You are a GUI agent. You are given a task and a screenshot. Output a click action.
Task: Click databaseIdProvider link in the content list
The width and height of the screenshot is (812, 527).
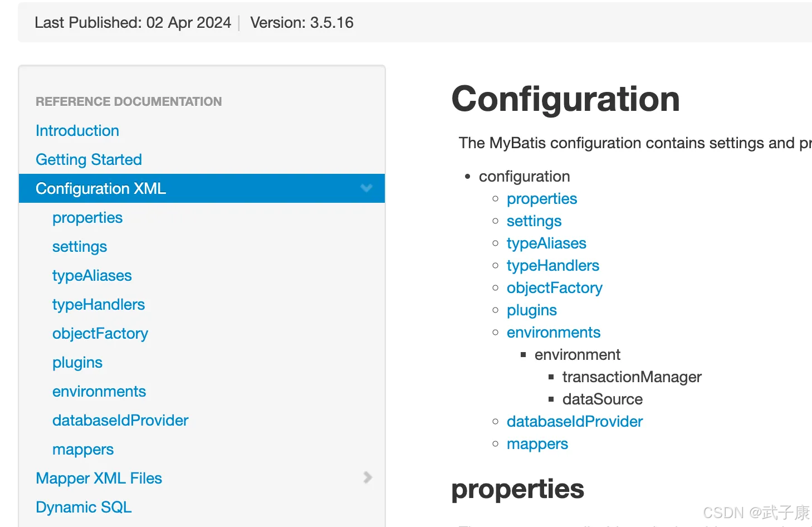[575, 422]
